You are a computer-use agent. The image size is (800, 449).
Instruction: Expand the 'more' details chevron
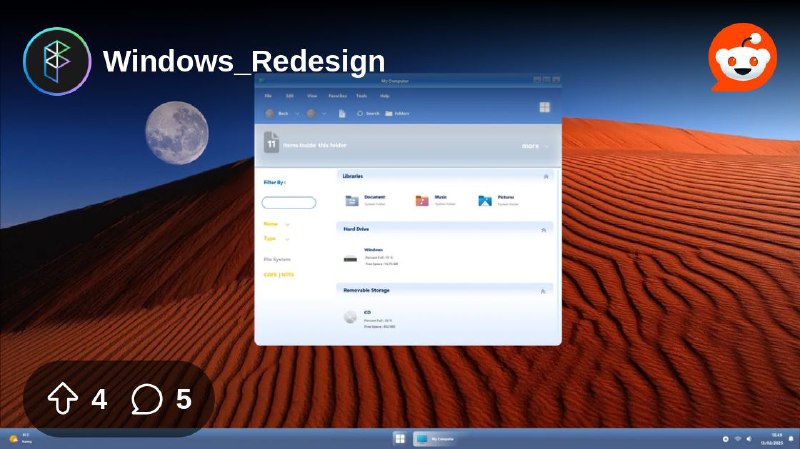coord(546,146)
